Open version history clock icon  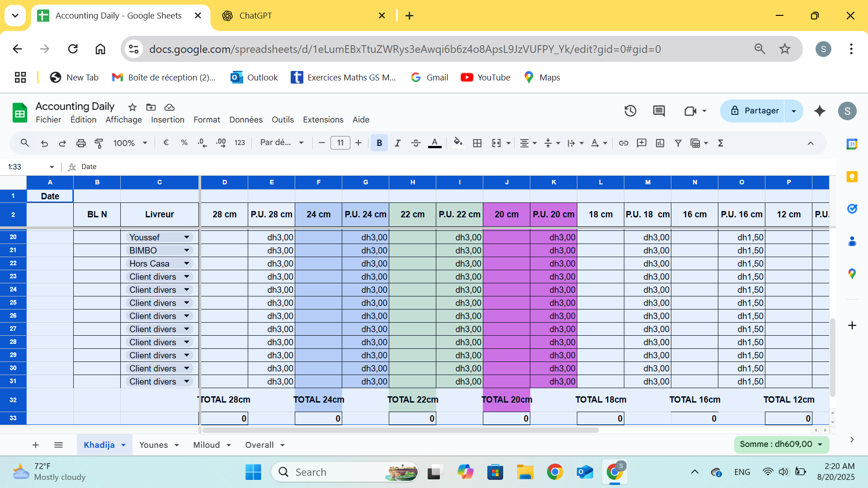(x=630, y=111)
